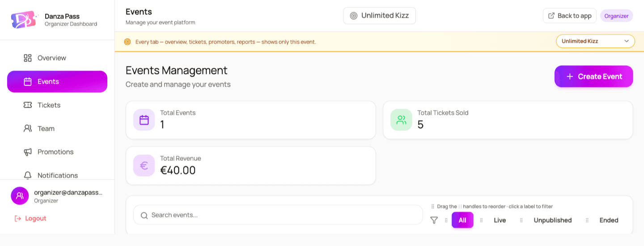This screenshot has width=644, height=246.
Task: Click the banner text about this event
Action: click(226, 42)
